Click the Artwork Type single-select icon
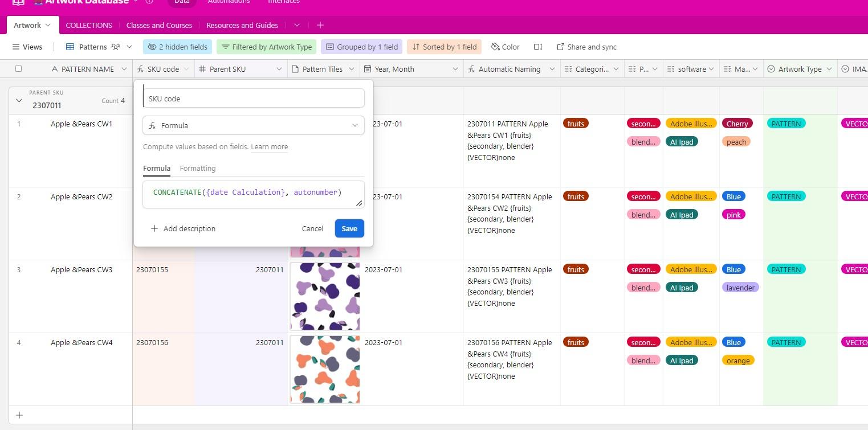868x430 pixels. 771,69
